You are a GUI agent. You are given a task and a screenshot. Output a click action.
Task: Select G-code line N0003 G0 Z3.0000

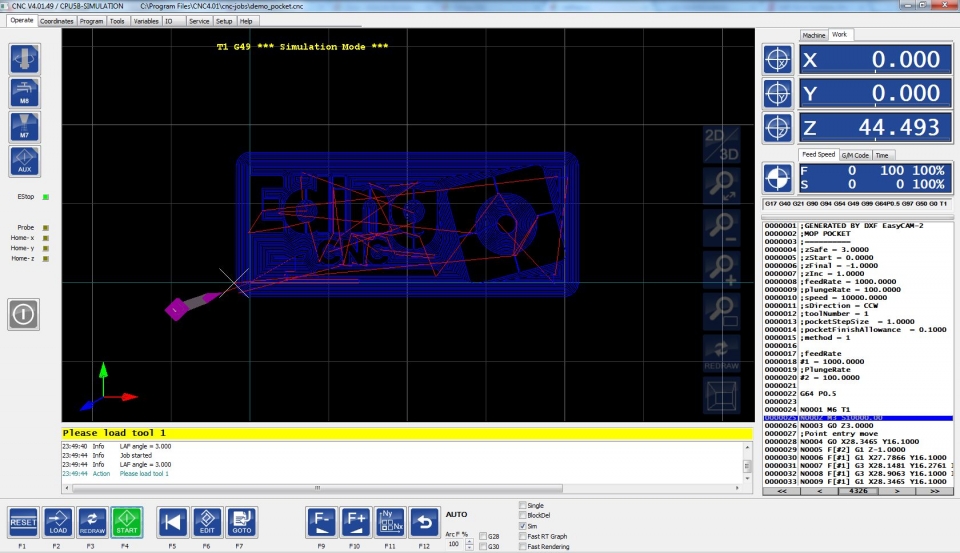pos(858,425)
